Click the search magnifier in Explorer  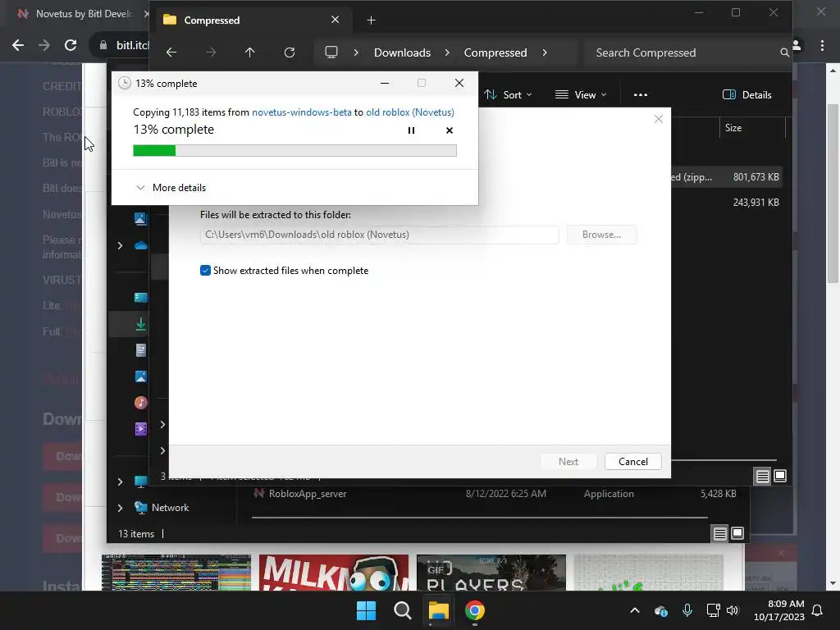click(x=784, y=52)
